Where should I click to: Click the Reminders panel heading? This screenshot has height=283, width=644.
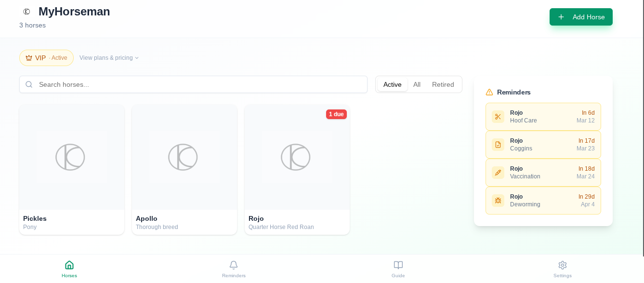click(514, 92)
